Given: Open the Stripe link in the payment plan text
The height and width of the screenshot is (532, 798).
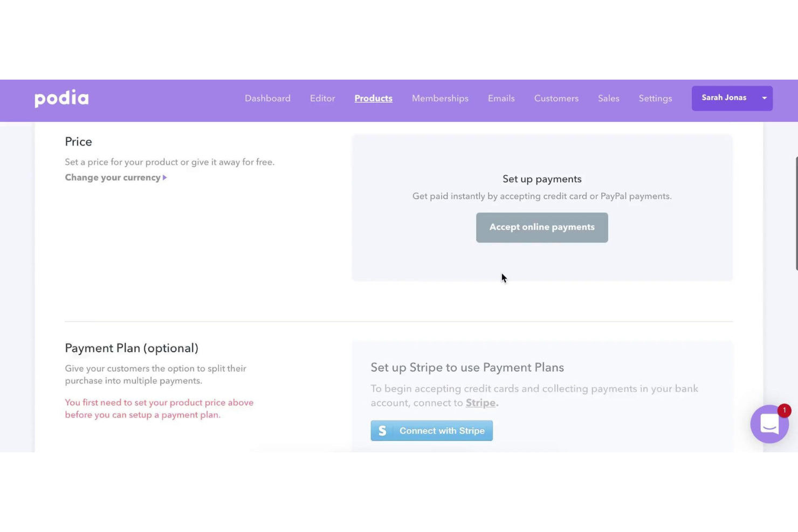Looking at the screenshot, I should click(x=480, y=403).
